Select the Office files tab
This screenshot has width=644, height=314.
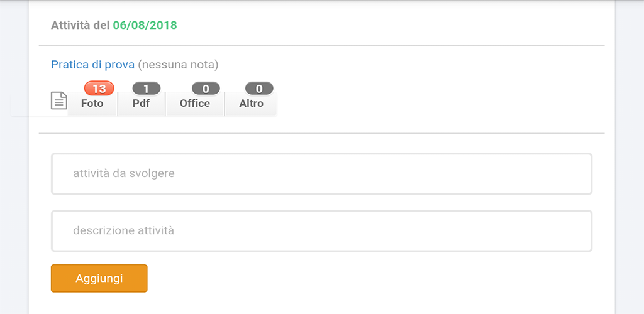[x=195, y=104]
